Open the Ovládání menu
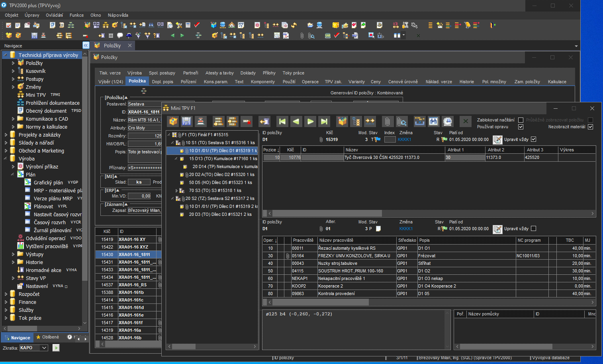The width and height of the screenshot is (603, 364). pyautogui.click(x=54, y=15)
